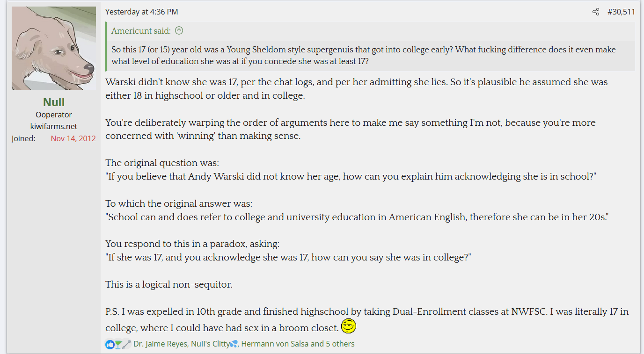Viewport: 644px width, 354px height.
Task: Expand the quoted Americunt message block
Action: [x=370, y=56]
